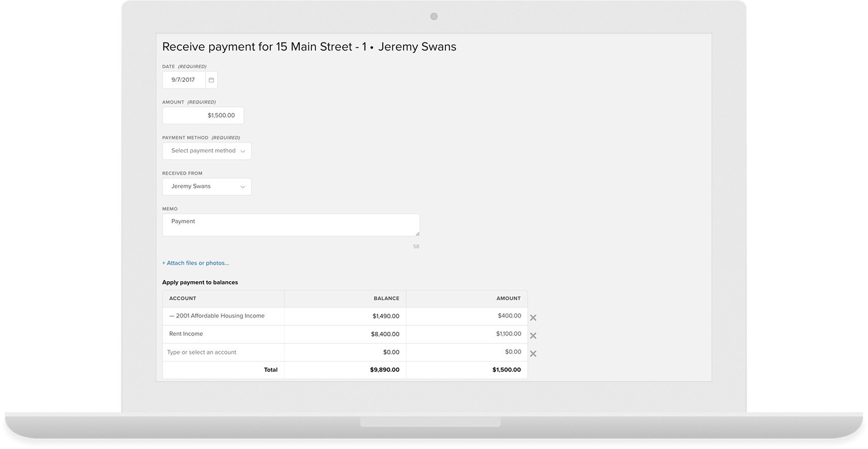
Task: Remove the 2001 Affordable Housing Income row
Action: 533,318
